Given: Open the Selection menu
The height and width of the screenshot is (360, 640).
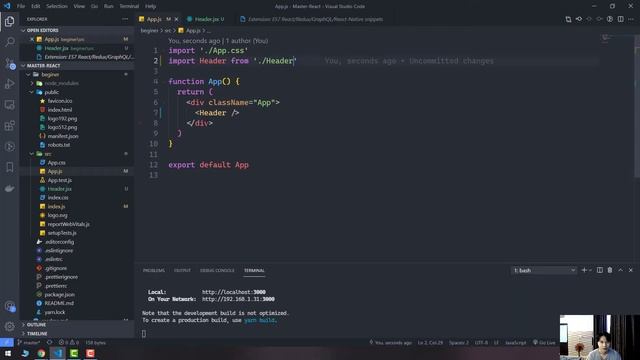Looking at the screenshot, I should (x=57, y=6).
